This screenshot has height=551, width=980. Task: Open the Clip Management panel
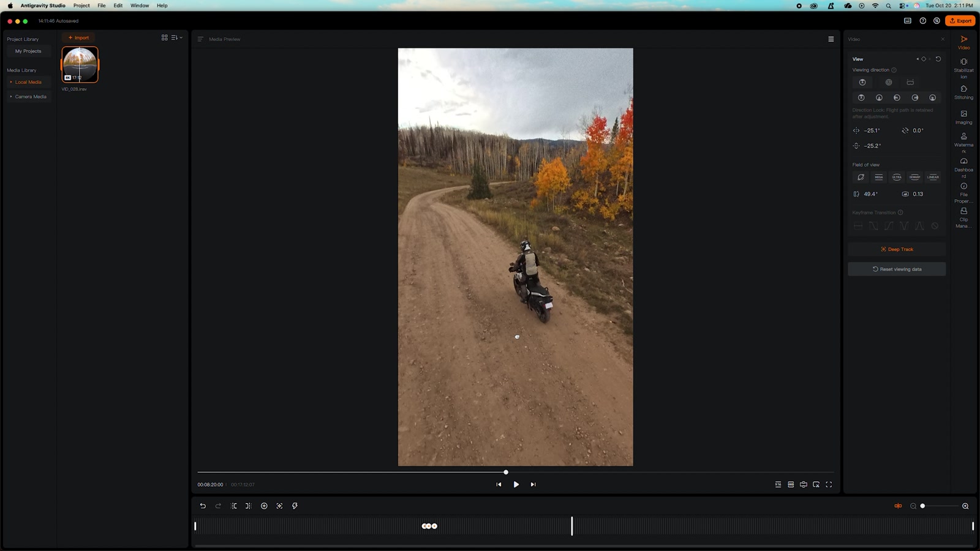point(963,217)
